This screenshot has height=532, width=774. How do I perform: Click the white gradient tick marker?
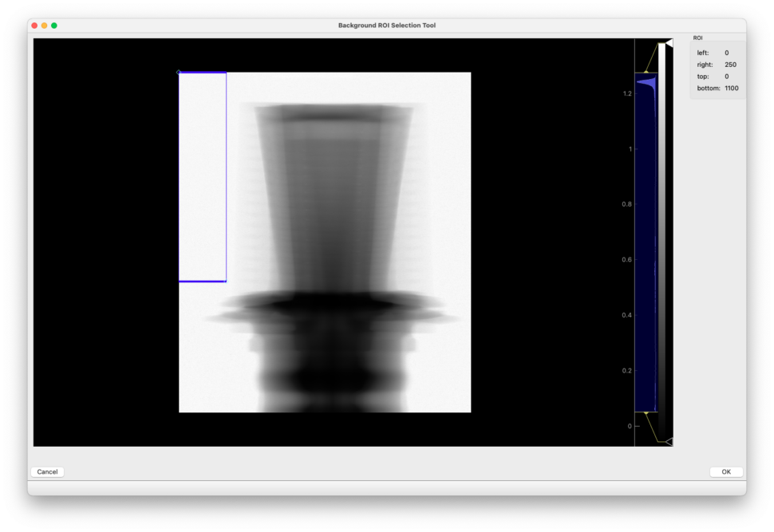point(669,44)
